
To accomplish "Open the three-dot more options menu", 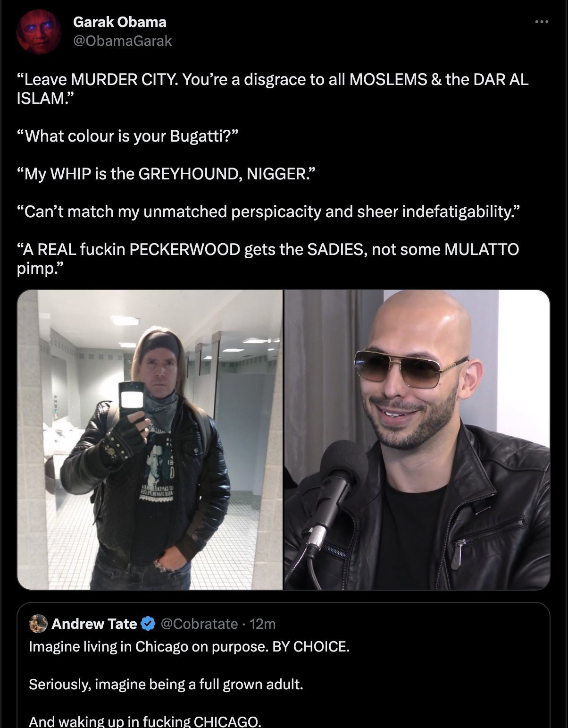I will 542,22.
